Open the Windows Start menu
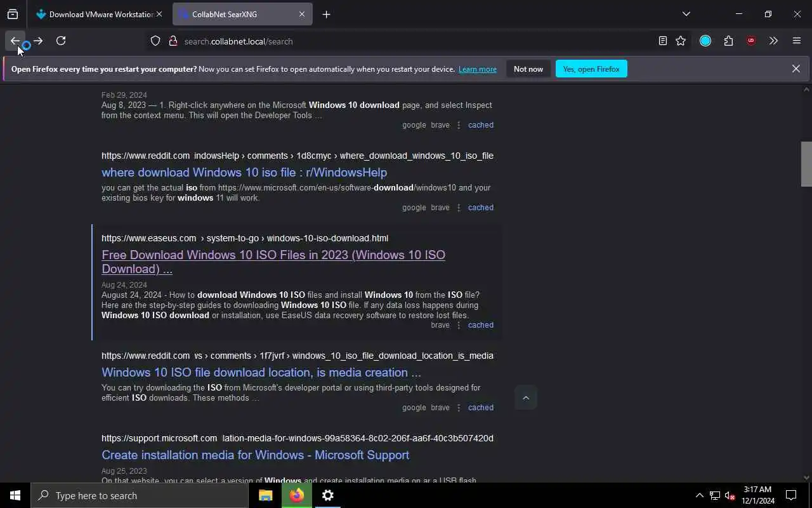 coord(15,495)
